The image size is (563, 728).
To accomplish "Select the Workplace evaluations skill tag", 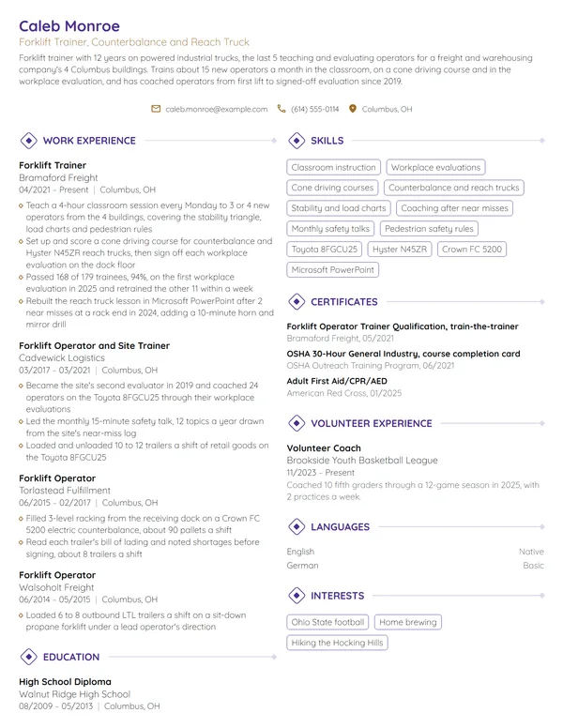I will click(435, 167).
